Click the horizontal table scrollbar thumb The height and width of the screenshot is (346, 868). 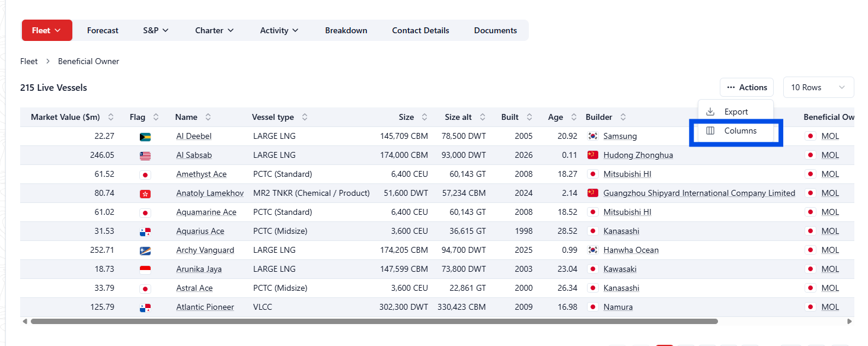tap(374, 321)
